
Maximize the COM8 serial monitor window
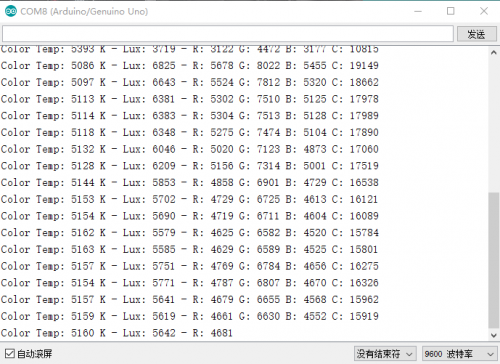[x=451, y=11]
